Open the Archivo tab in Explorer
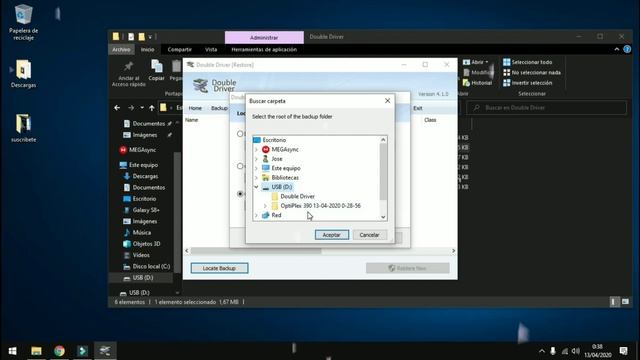Screen dimensions: 640x360 pos(121,49)
